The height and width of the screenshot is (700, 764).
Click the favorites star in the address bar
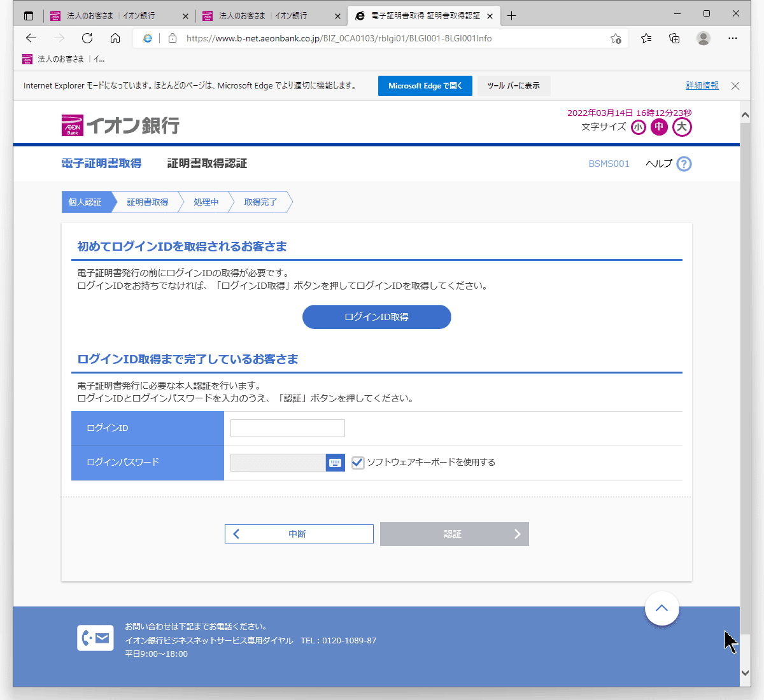pyautogui.click(x=616, y=38)
